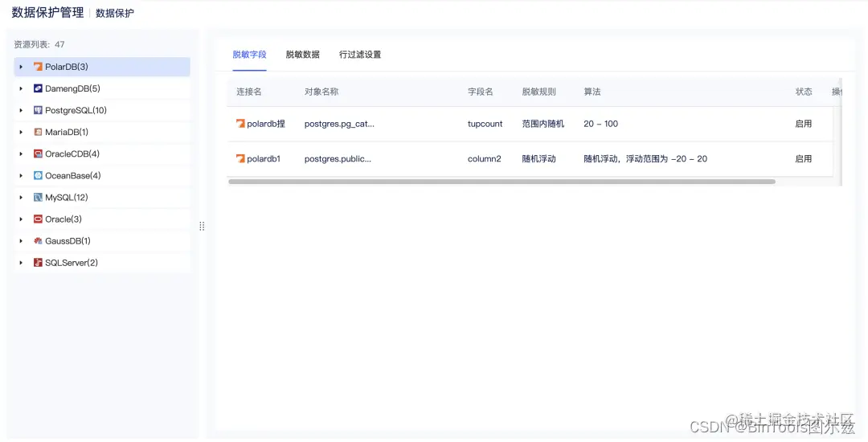Select MariaDB(1) in resource list
Viewport: 868px width, 442px height.
tap(102, 133)
